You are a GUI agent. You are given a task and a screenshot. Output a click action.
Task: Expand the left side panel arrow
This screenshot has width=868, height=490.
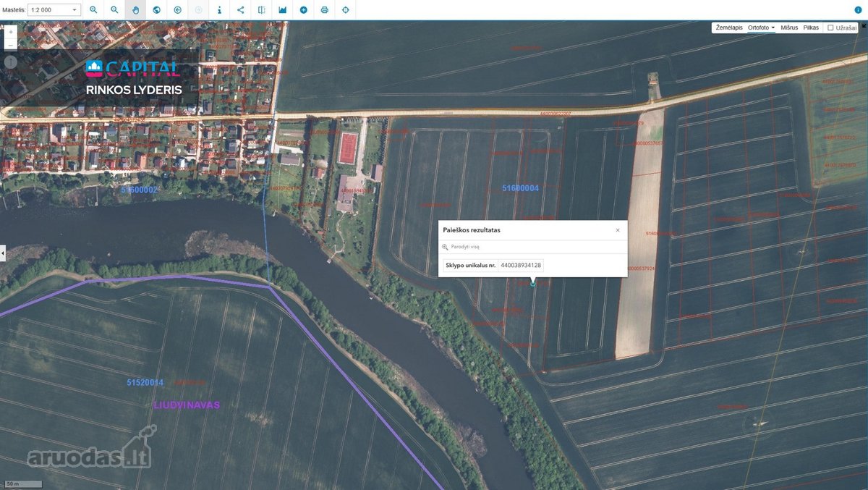coord(2,253)
